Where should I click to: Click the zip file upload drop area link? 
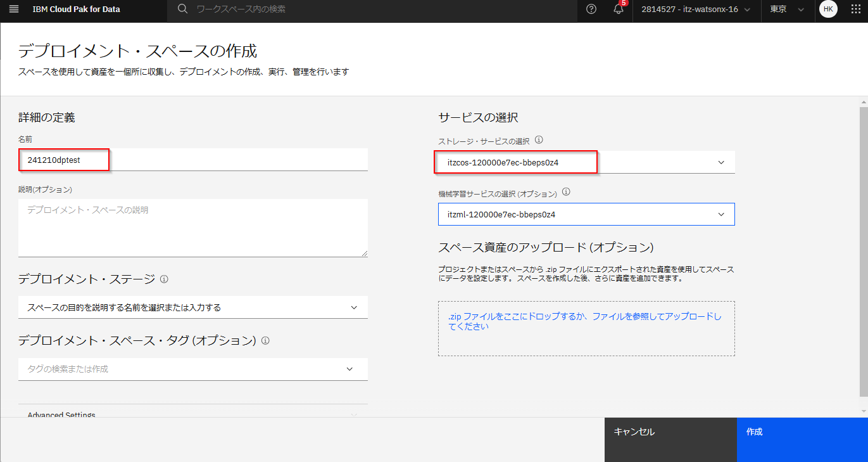point(585,321)
